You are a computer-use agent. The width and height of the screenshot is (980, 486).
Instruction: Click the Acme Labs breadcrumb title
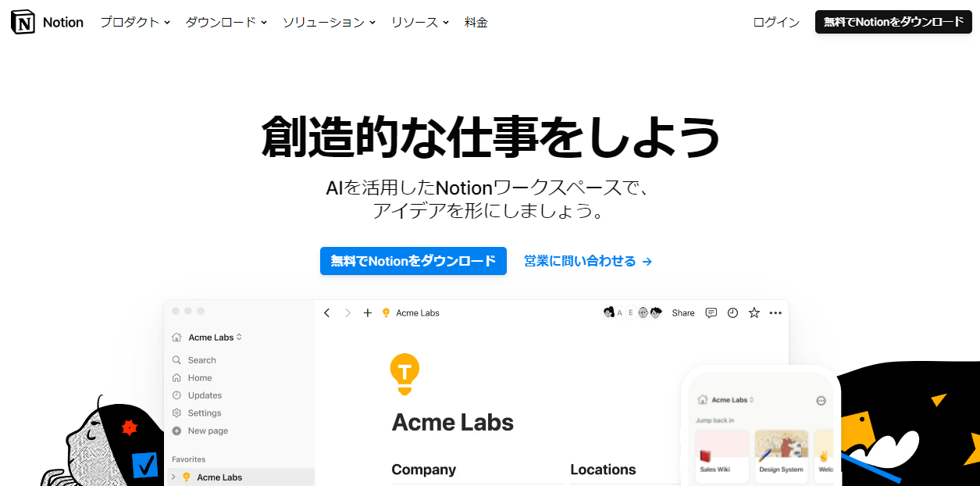pyautogui.click(x=418, y=313)
